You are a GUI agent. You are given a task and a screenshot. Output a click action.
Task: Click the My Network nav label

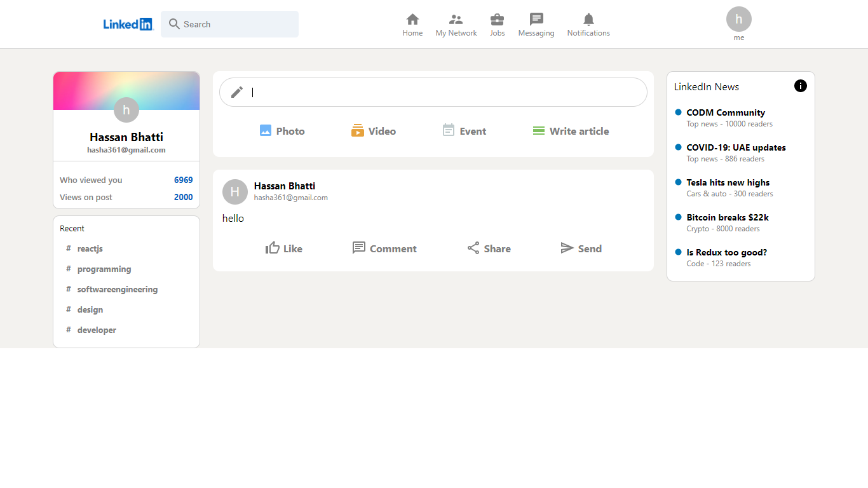coord(456,33)
